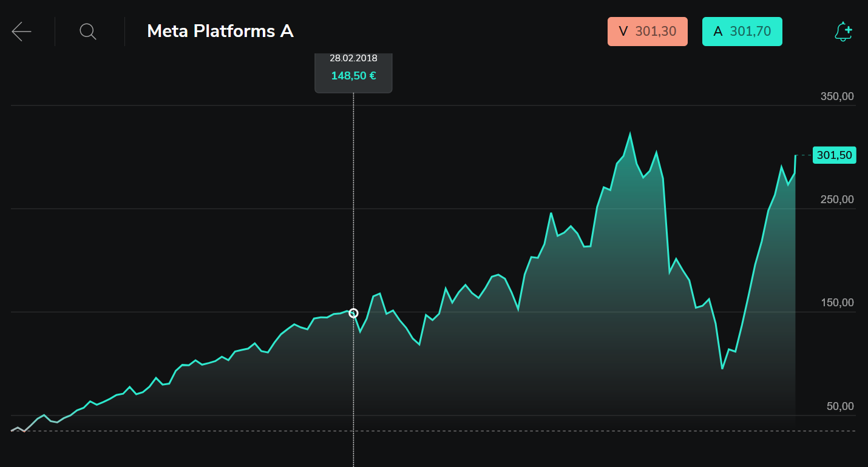This screenshot has height=467, width=868.
Task: Click the 250,00 axis label
Action: click(x=837, y=200)
